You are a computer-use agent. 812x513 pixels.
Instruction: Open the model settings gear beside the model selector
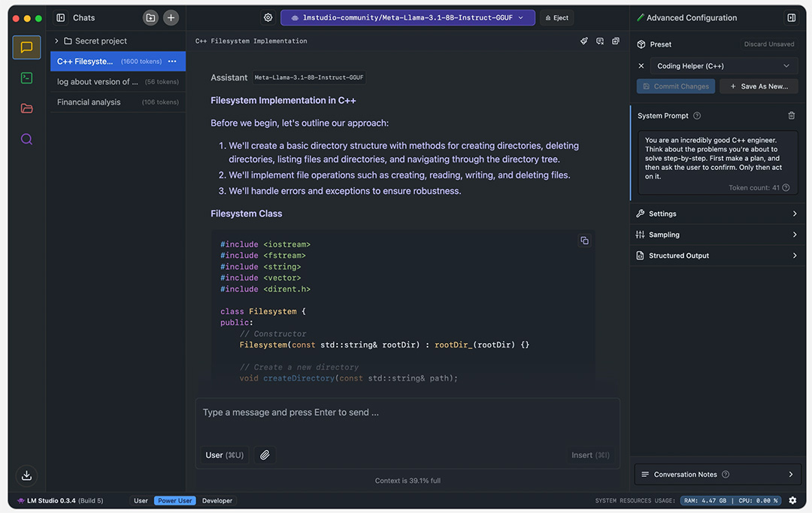click(268, 17)
